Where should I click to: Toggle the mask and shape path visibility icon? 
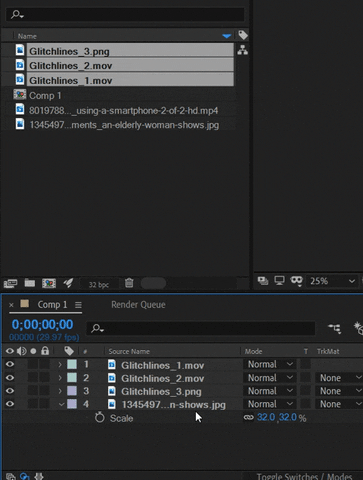[296, 281]
